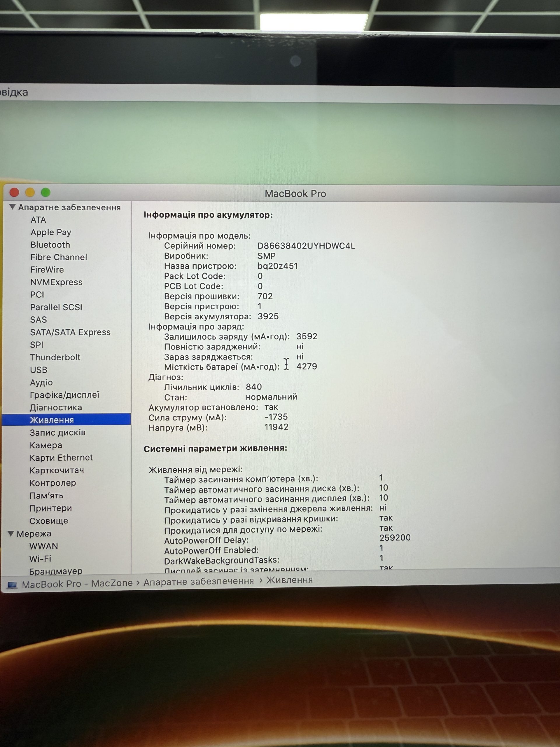Select ATA in the sidebar
The height and width of the screenshot is (747, 560).
38,220
